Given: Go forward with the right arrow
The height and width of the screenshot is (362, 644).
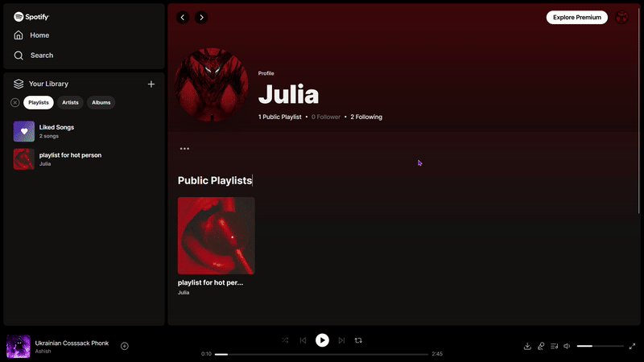Looking at the screenshot, I should pos(201,18).
